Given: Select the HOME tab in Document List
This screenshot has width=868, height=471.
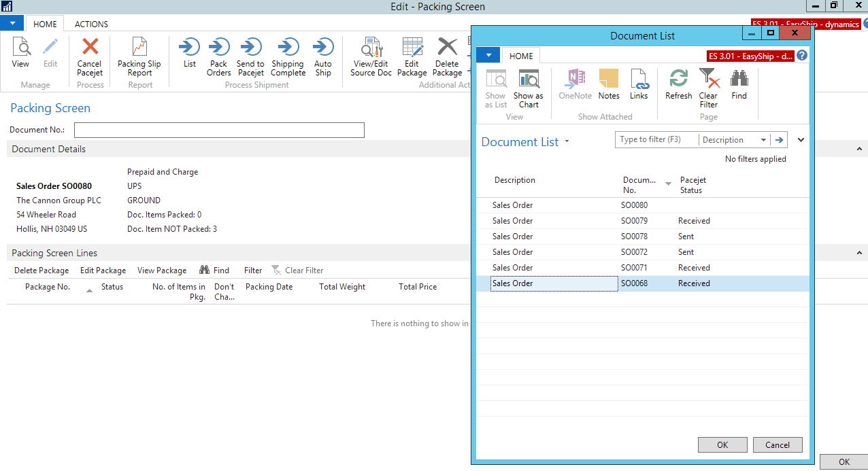Looking at the screenshot, I should point(521,56).
